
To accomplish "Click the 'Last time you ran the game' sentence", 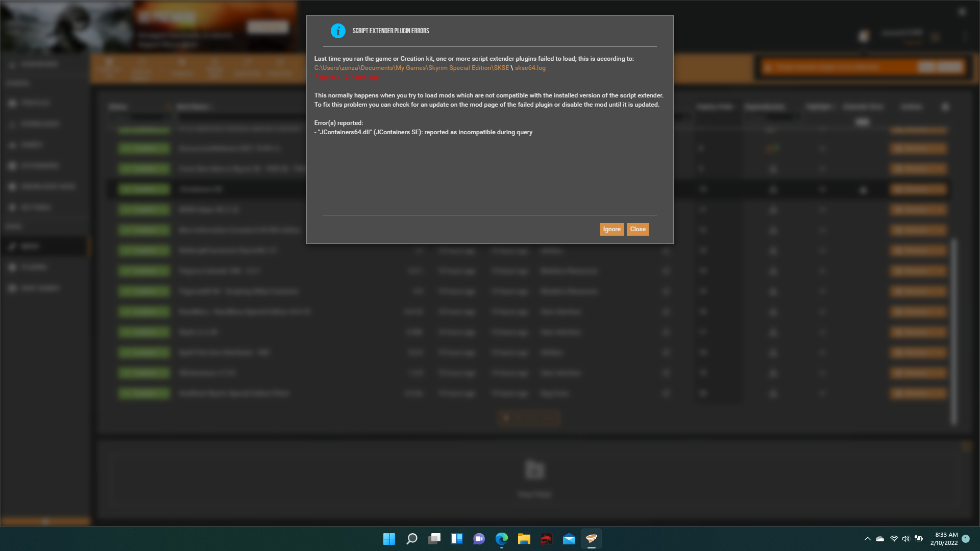I will coord(474,59).
